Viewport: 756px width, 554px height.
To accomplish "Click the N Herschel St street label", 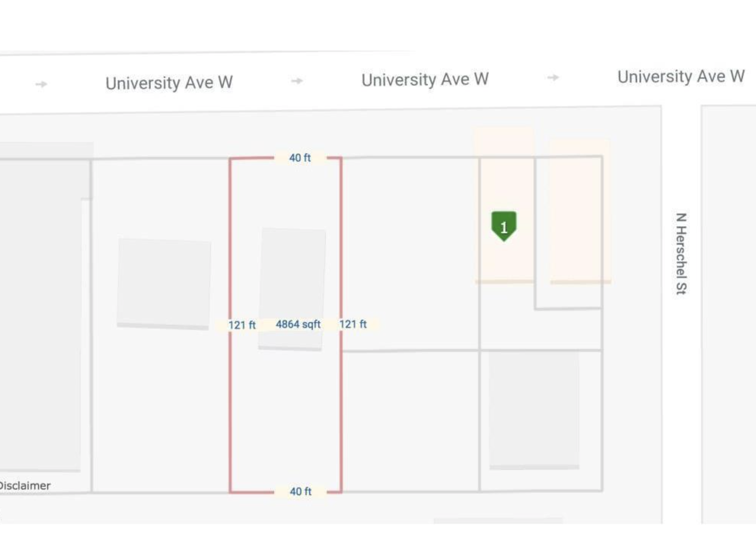I will point(681,253).
